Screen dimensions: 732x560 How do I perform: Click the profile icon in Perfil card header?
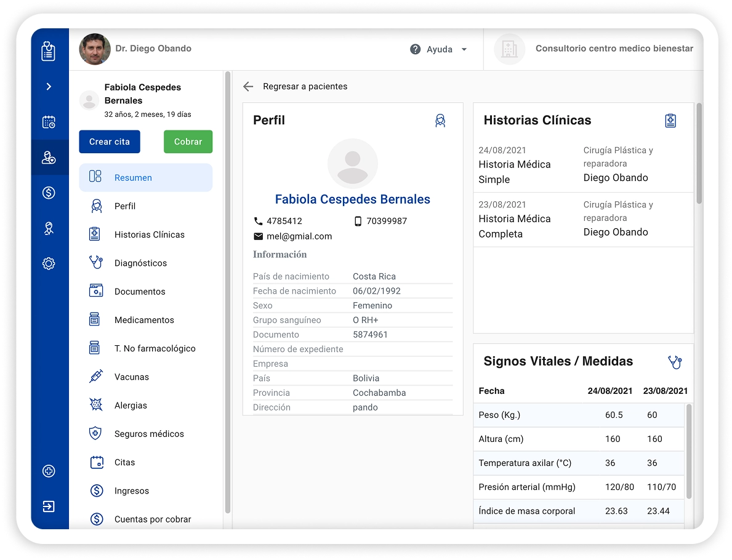tap(440, 121)
